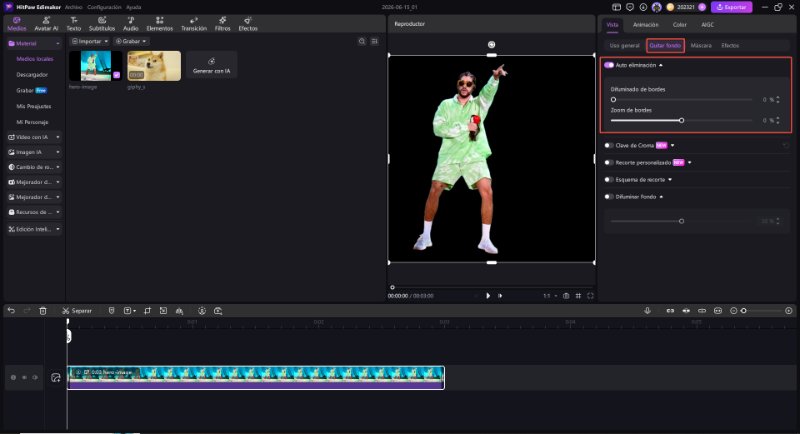Open the Transición toolbar icon

point(194,23)
